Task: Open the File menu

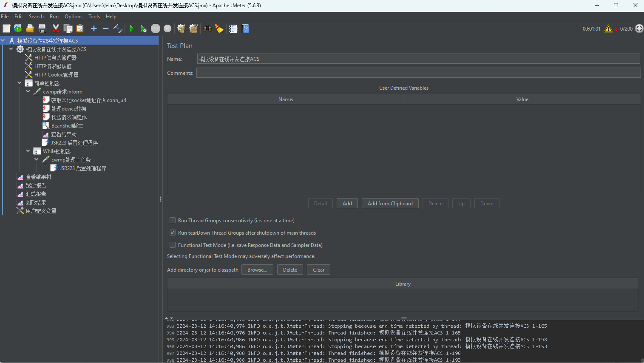Action: tap(5, 17)
